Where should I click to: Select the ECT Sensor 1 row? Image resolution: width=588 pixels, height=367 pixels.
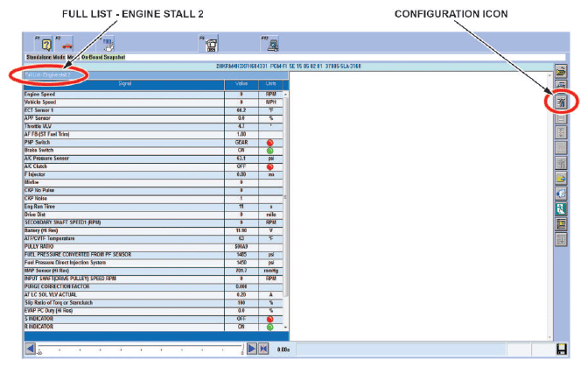point(153,110)
